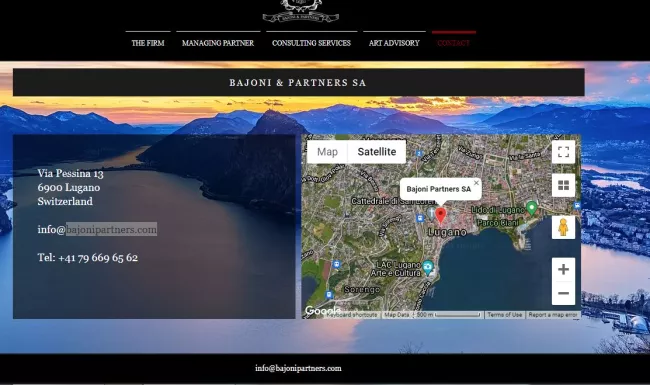
Task: Switch map to Satellite view
Action: click(377, 152)
